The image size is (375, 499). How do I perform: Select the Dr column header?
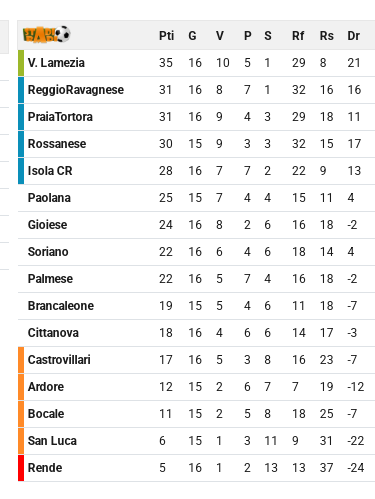click(x=353, y=36)
